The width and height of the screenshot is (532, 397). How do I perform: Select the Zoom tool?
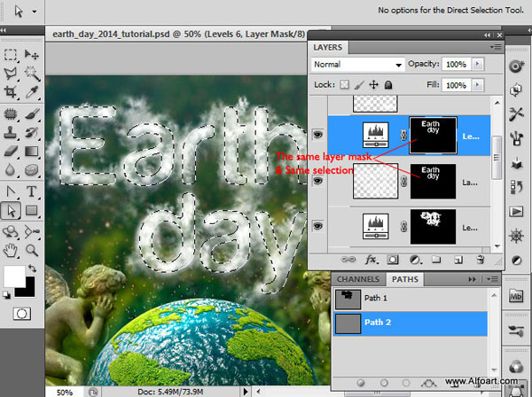pyautogui.click(x=32, y=251)
